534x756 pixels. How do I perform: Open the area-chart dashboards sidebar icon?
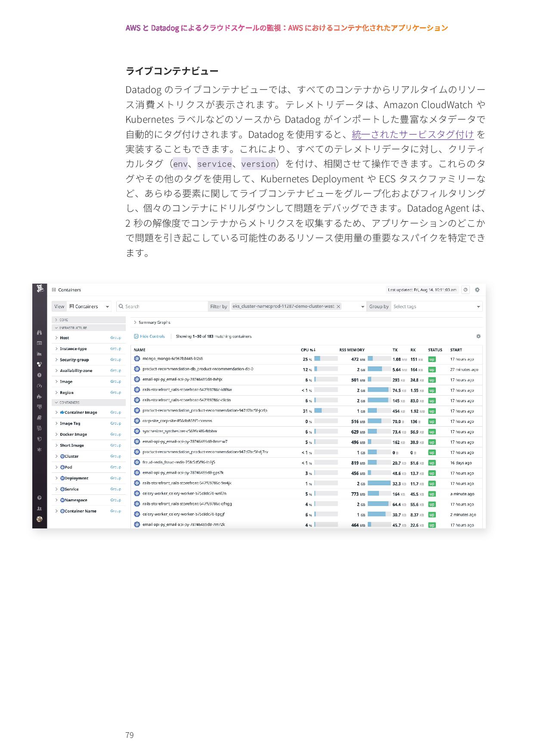39,353
